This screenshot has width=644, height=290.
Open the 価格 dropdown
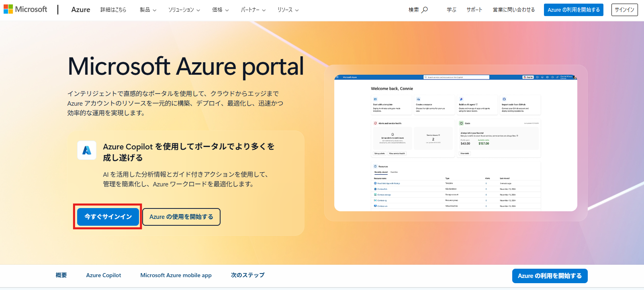pyautogui.click(x=220, y=10)
